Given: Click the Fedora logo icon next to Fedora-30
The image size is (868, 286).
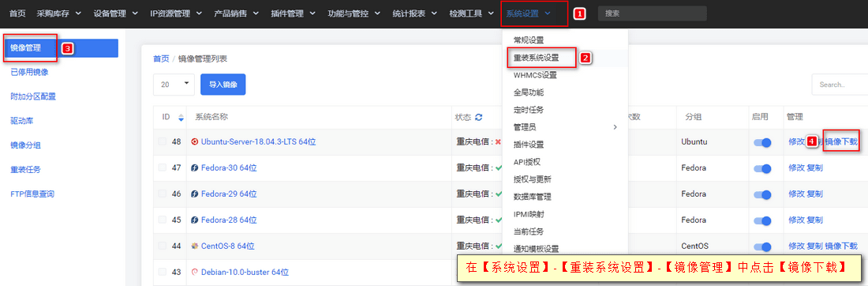Looking at the screenshot, I should click(194, 168).
